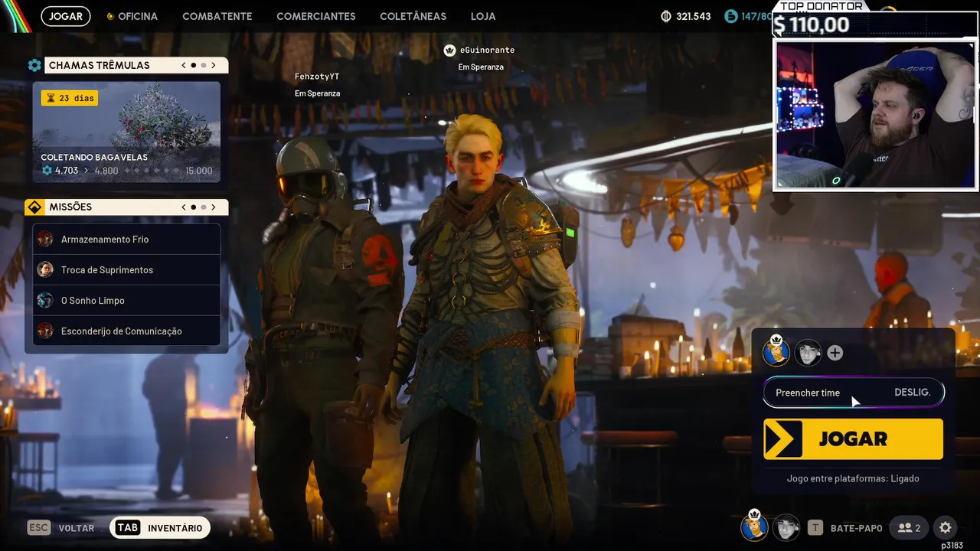Select the O Sonho Limpo mission
Image resolution: width=980 pixels, height=551 pixels.
(x=126, y=300)
